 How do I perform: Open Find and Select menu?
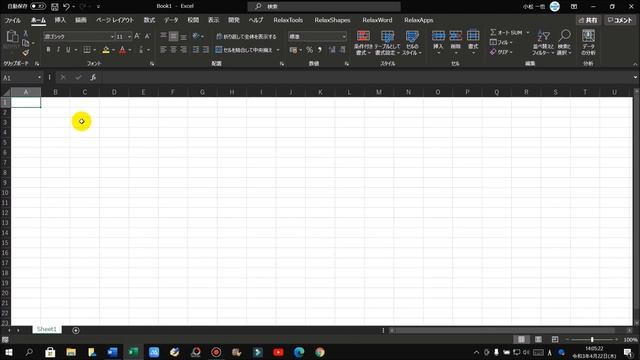(564, 42)
